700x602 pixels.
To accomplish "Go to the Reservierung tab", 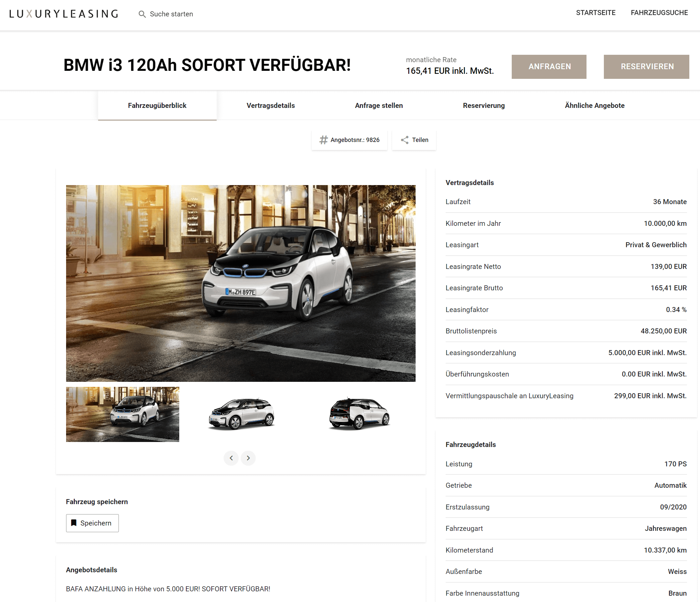I will [x=483, y=106].
